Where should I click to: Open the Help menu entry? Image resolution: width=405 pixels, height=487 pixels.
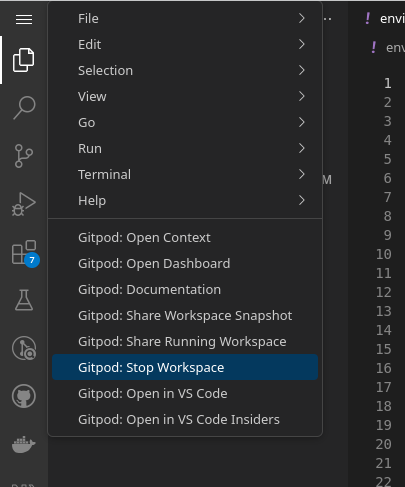[185, 200]
